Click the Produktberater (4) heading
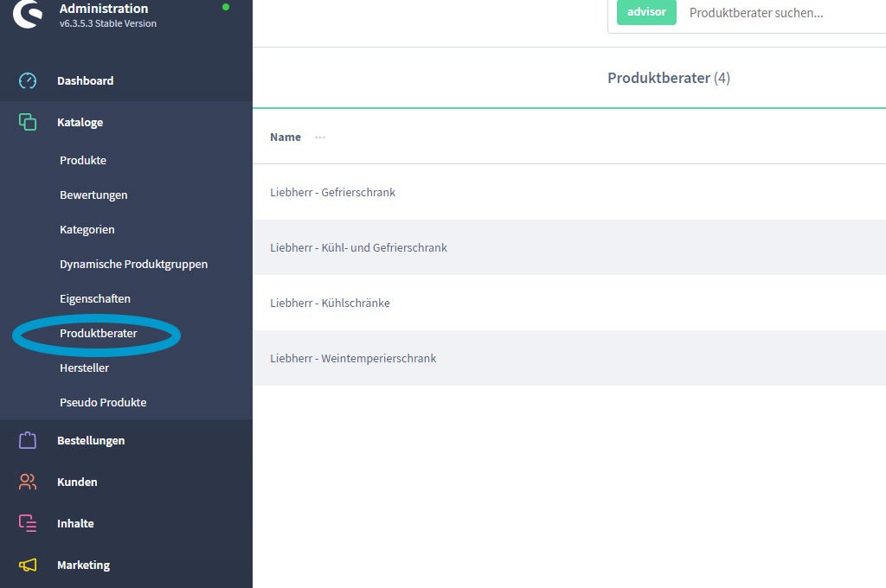This screenshot has width=886, height=588. point(669,78)
